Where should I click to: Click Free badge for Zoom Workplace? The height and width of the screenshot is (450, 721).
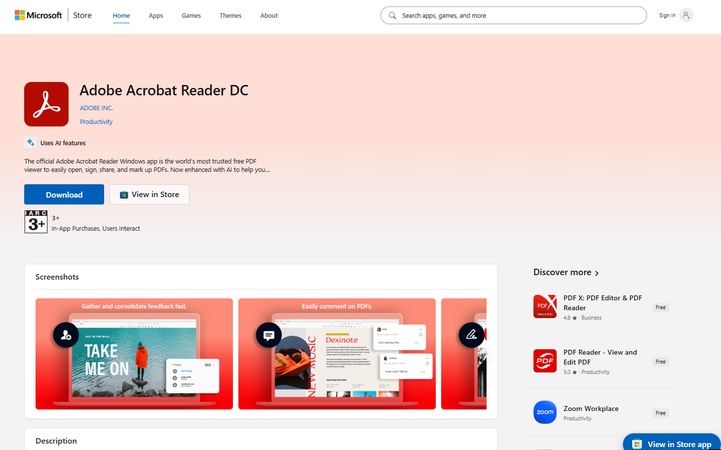pos(661,413)
